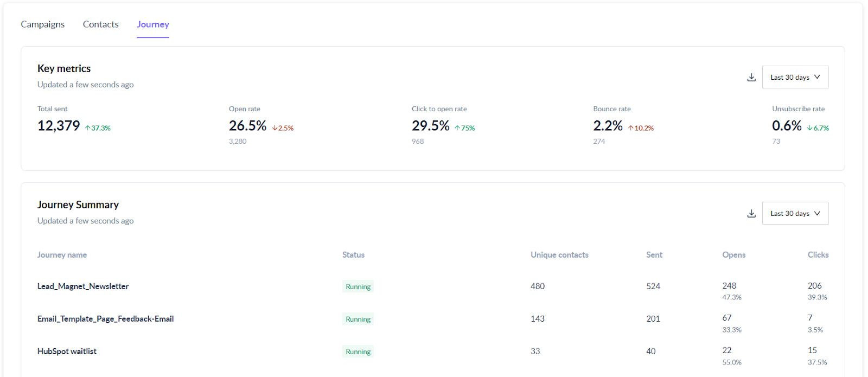Open the Lead_Magnet_Newsletter journey

(x=83, y=286)
